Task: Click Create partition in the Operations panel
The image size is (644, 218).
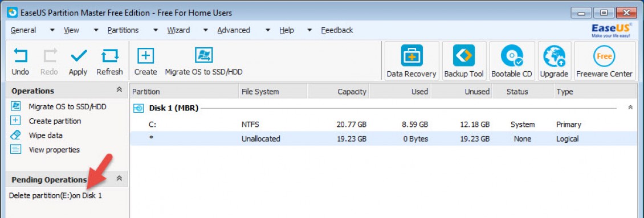Action: [x=55, y=121]
